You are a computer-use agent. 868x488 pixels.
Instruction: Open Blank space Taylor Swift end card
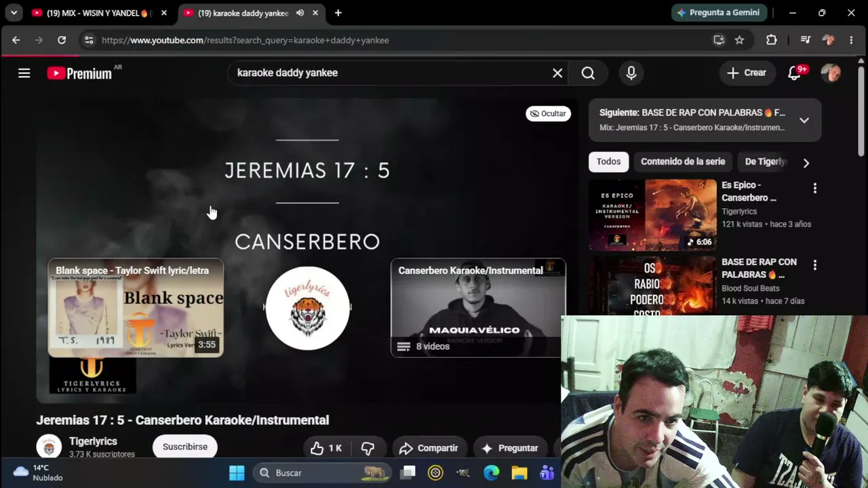(x=136, y=307)
